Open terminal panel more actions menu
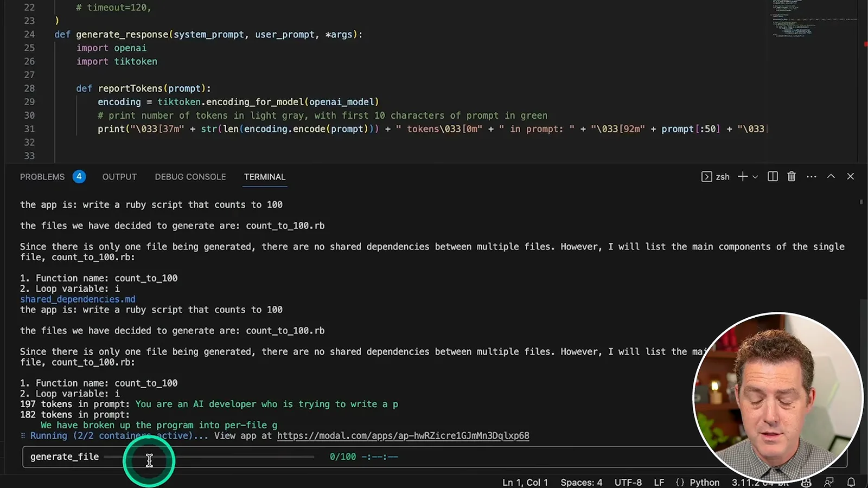Screen dimensions: 868x488 [812, 177]
